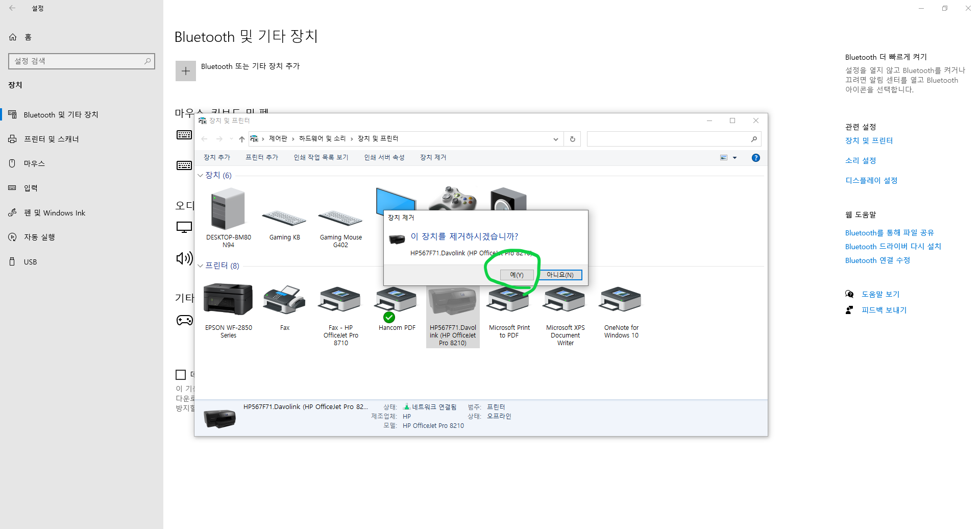Open the view options dropdown arrow
980x529 pixels.
click(735, 158)
